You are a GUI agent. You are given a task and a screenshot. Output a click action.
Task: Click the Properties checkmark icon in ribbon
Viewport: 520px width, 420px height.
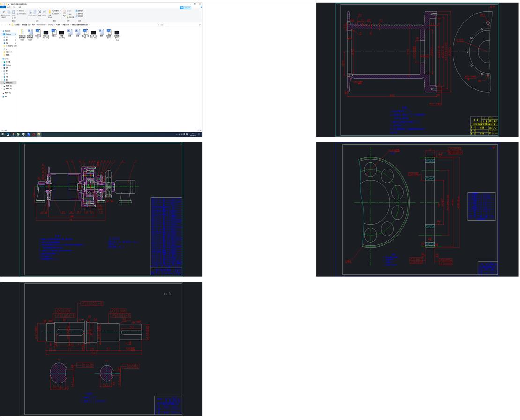pos(65,12)
